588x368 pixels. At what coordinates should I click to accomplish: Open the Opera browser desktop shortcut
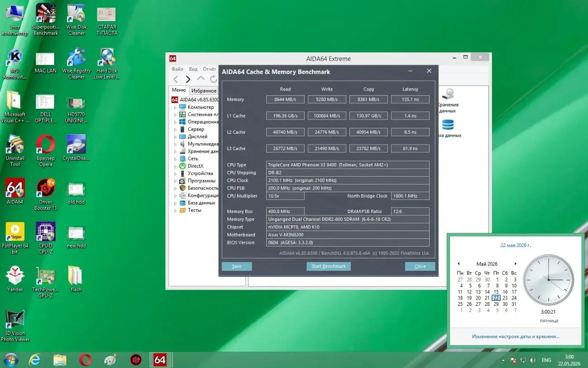pos(46,151)
